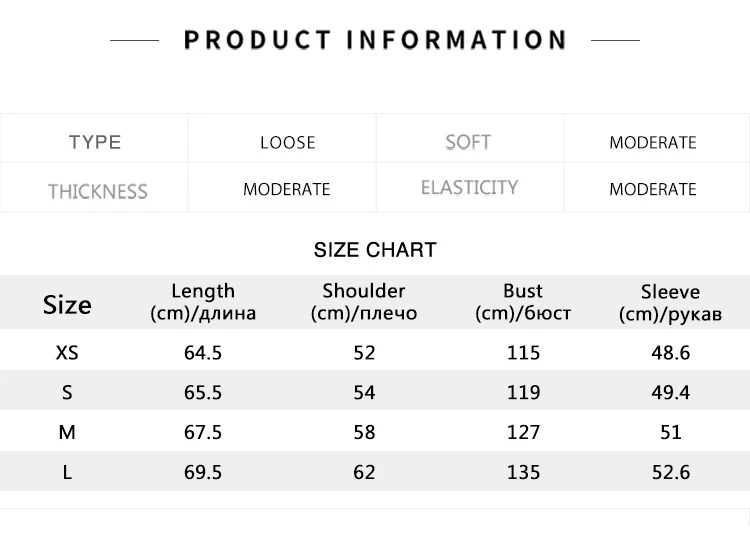Click the S size row label
This screenshot has height=540, width=750.
(x=67, y=393)
